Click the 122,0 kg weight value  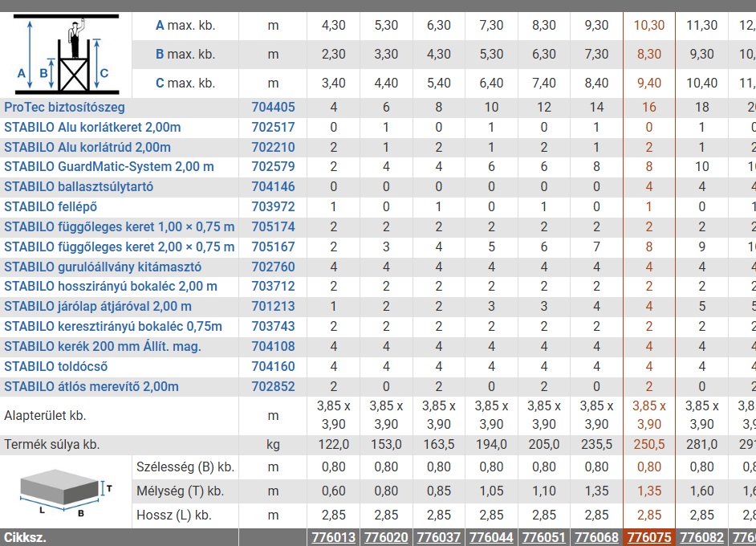334,444
